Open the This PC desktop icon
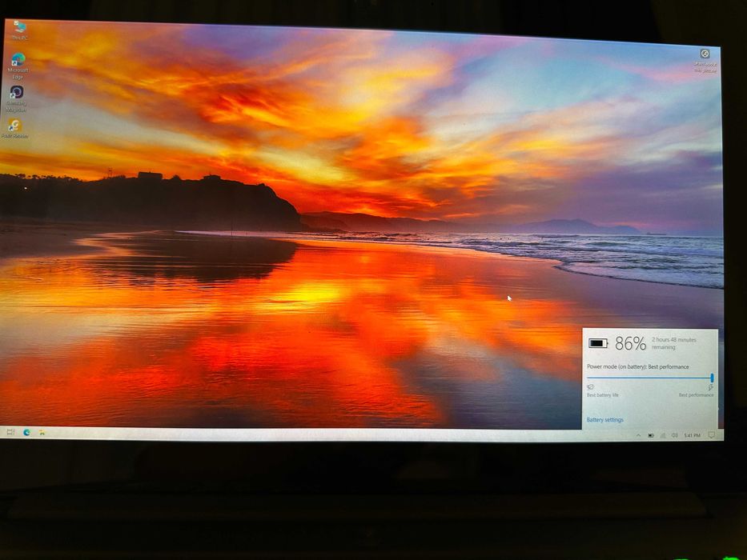The width and height of the screenshot is (747, 560). pos(19,30)
